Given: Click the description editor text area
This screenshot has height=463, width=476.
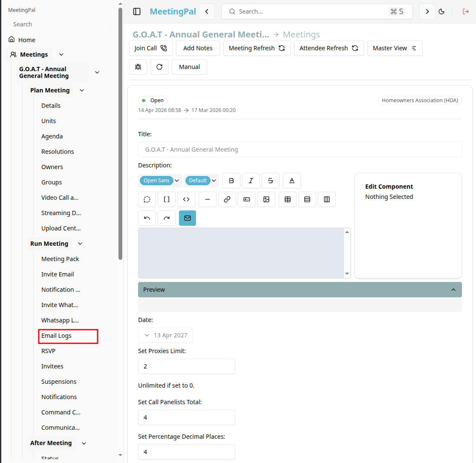Looking at the screenshot, I should [241, 253].
